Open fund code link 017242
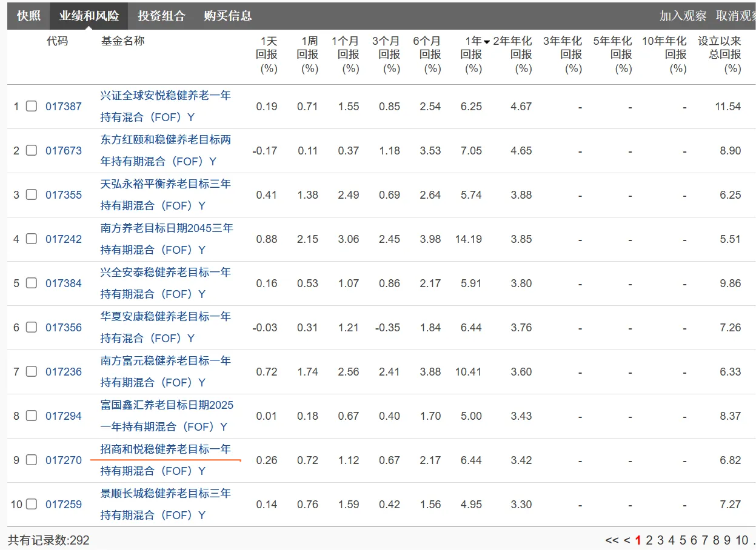This screenshot has width=756, height=550. click(x=64, y=239)
